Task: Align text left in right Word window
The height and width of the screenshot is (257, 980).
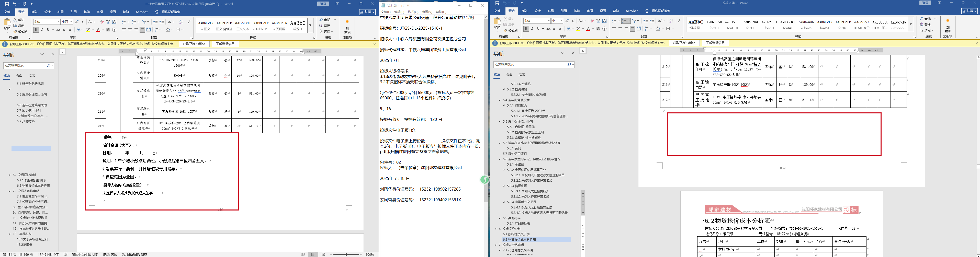Action: [x=614, y=29]
